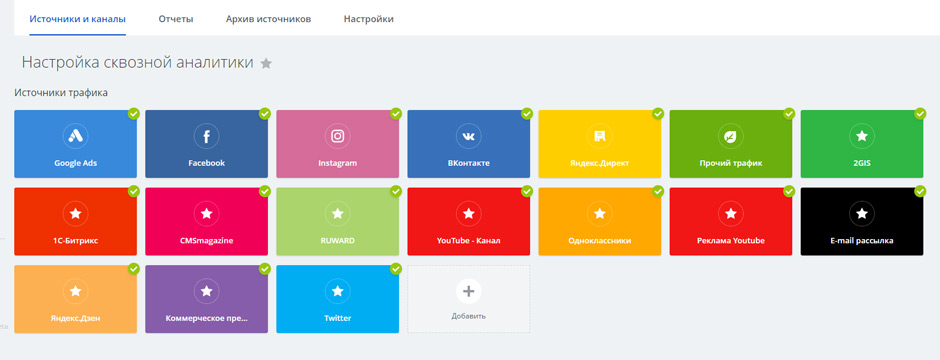Add a new source with the plus icon
The height and width of the screenshot is (360, 940).
click(x=469, y=291)
